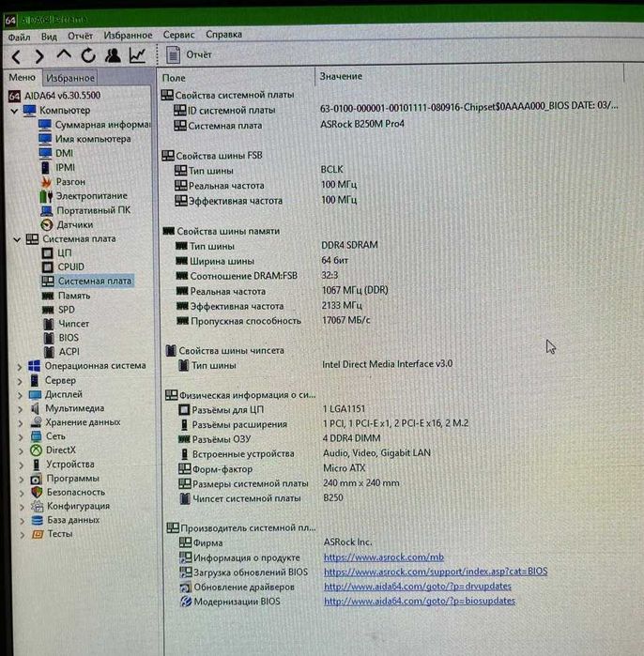
Task: Select the Пропускная способность 17067 МБ/с row
Action: 273,320
